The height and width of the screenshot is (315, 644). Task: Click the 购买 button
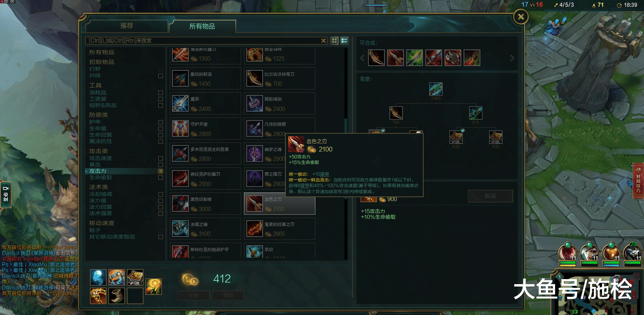point(490,196)
